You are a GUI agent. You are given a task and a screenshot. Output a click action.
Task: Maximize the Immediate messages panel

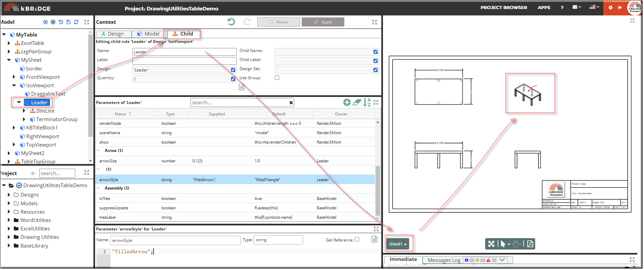coord(632,260)
